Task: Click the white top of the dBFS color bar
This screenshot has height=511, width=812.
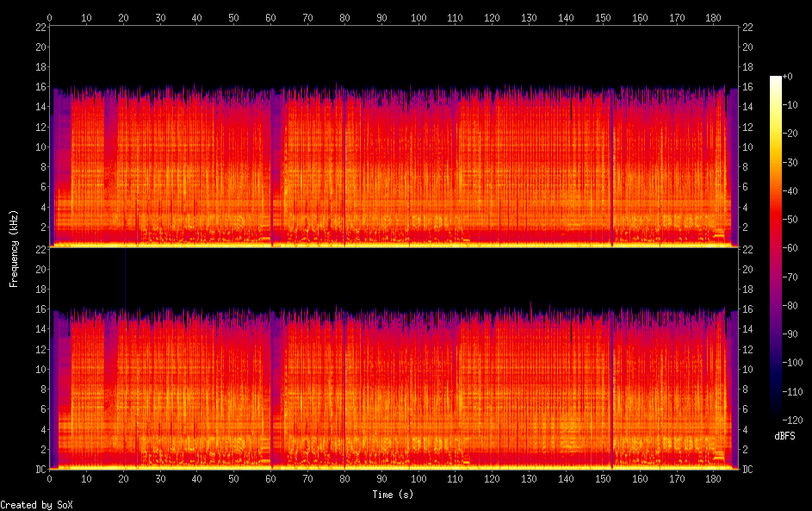Action: click(776, 78)
